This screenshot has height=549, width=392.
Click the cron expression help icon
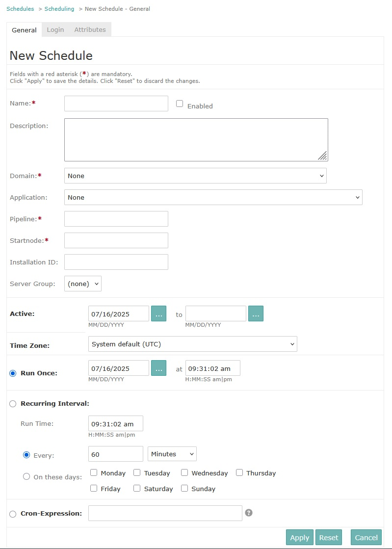(249, 513)
